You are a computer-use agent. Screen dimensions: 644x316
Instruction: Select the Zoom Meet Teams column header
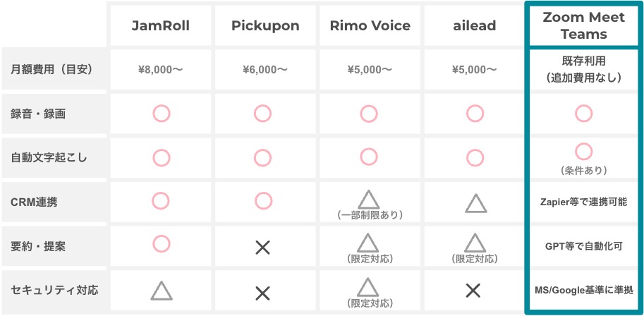pos(583,25)
